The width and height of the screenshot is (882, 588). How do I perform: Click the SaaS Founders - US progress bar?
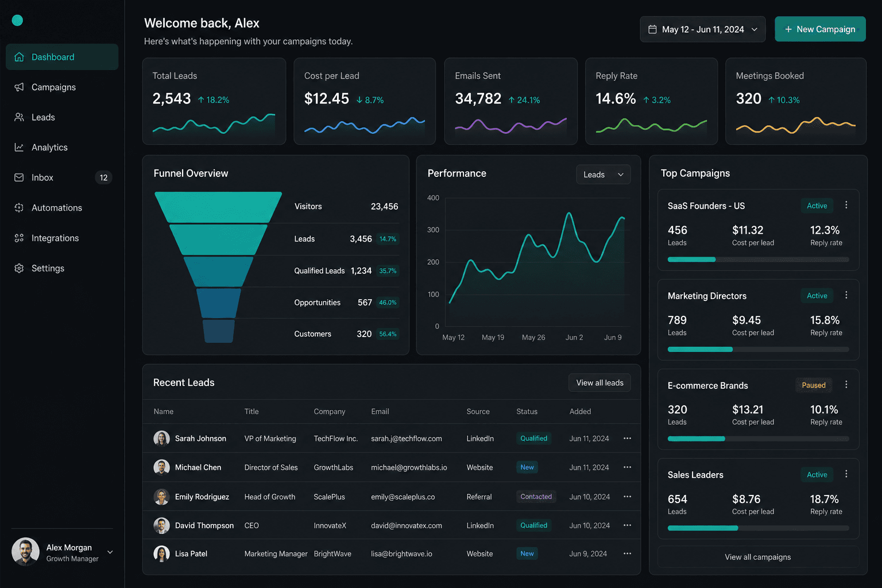pyautogui.click(x=758, y=260)
